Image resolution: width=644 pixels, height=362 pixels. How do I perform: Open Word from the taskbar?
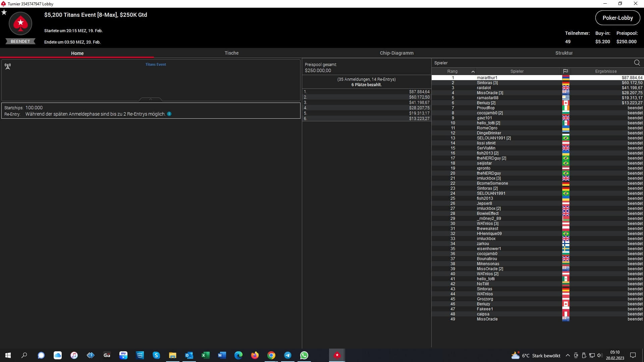point(222,355)
